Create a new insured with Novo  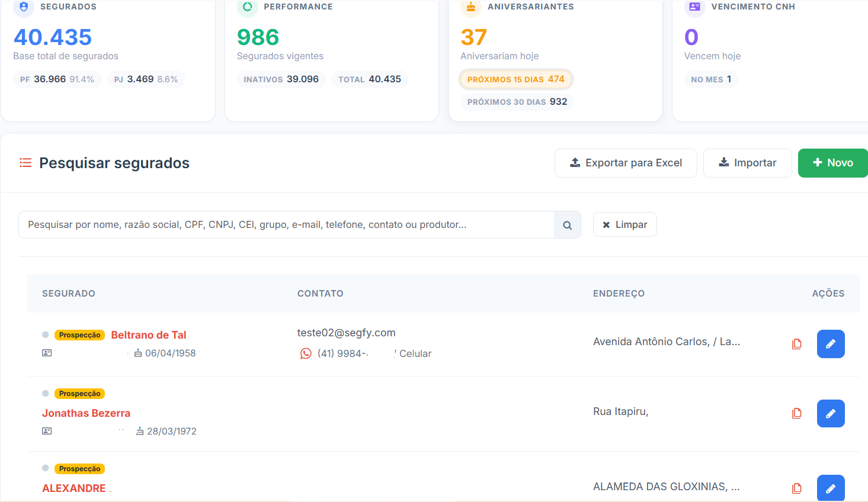(832, 163)
